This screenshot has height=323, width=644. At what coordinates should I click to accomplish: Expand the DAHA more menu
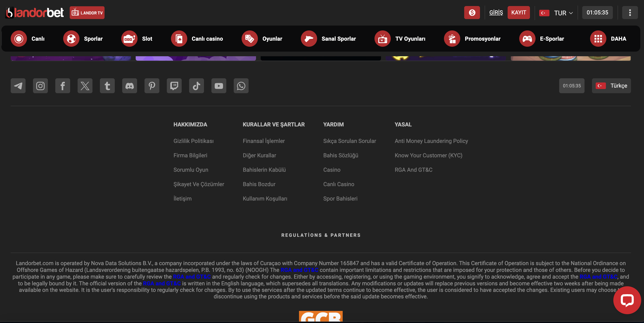(608, 39)
